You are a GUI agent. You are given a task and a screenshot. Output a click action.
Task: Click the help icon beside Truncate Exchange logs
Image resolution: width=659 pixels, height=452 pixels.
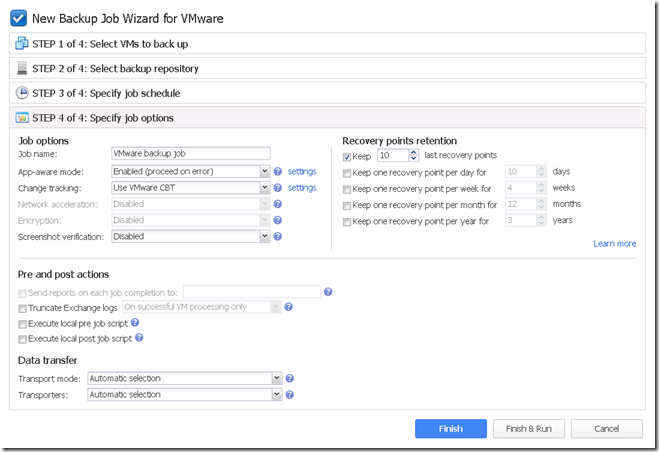click(x=288, y=307)
